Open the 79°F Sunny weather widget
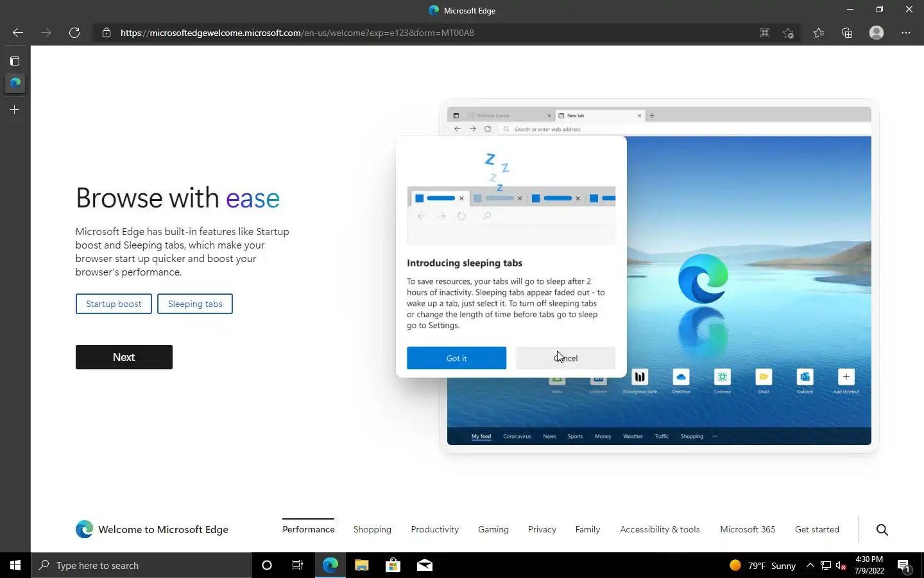This screenshot has height=578, width=924. coord(762,565)
